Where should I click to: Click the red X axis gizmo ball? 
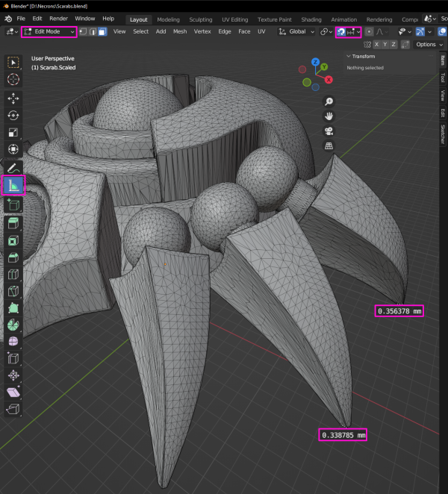click(328, 79)
